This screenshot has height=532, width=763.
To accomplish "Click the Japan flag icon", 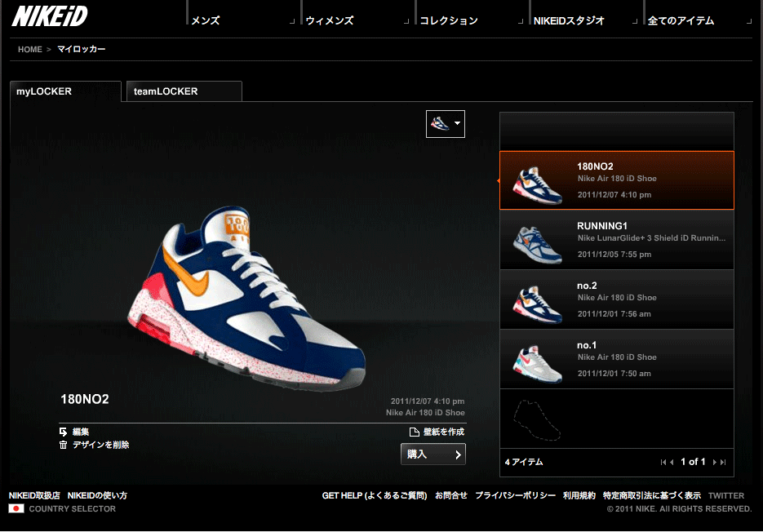I will 16,508.
